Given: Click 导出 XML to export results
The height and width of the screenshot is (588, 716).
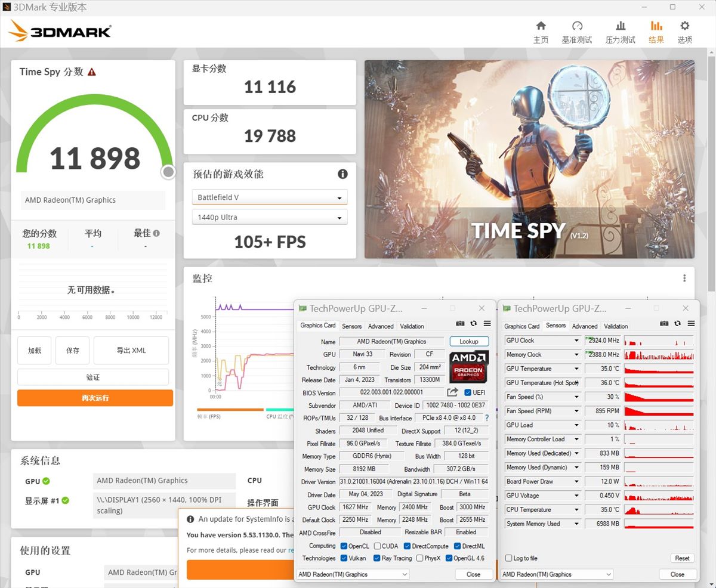Looking at the screenshot, I should [x=131, y=350].
